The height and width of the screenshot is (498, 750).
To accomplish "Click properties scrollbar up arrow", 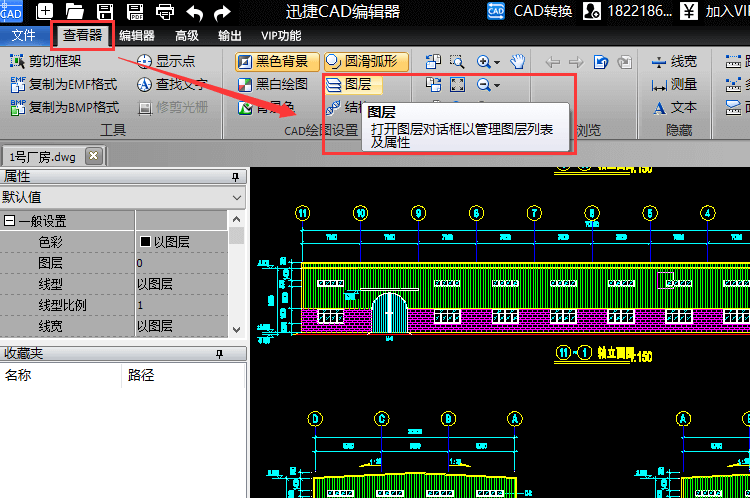I will pos(236,219).
